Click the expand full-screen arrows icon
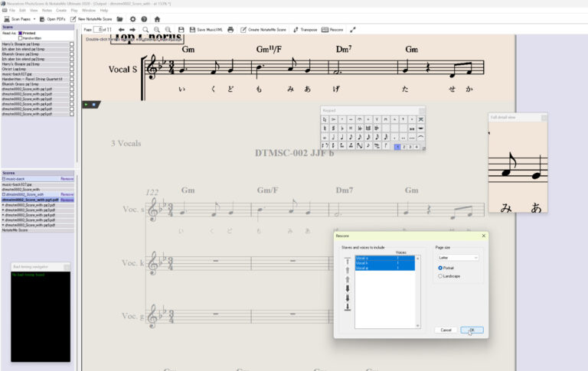The height and width of the screenshot is (371, 588). pos(352,30)
